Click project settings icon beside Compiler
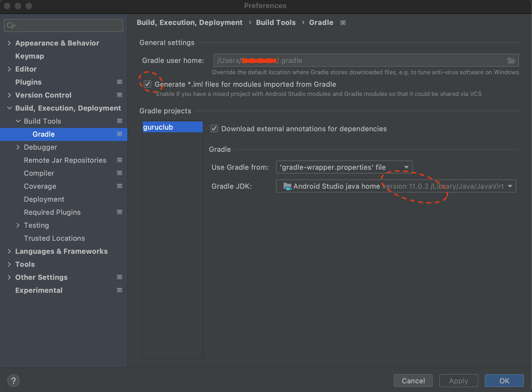The image size is (532, 392). (x=119, y=173)
